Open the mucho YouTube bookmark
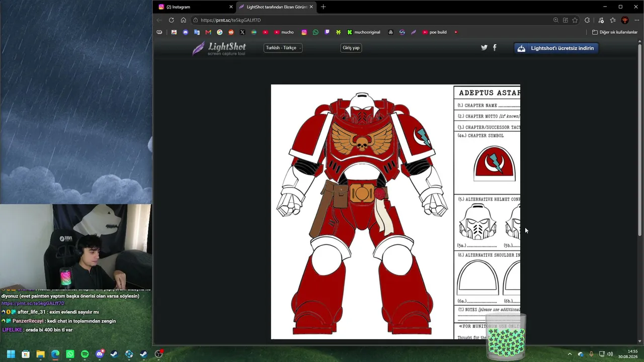The image size is (644, 362). (x=284, y=32)
